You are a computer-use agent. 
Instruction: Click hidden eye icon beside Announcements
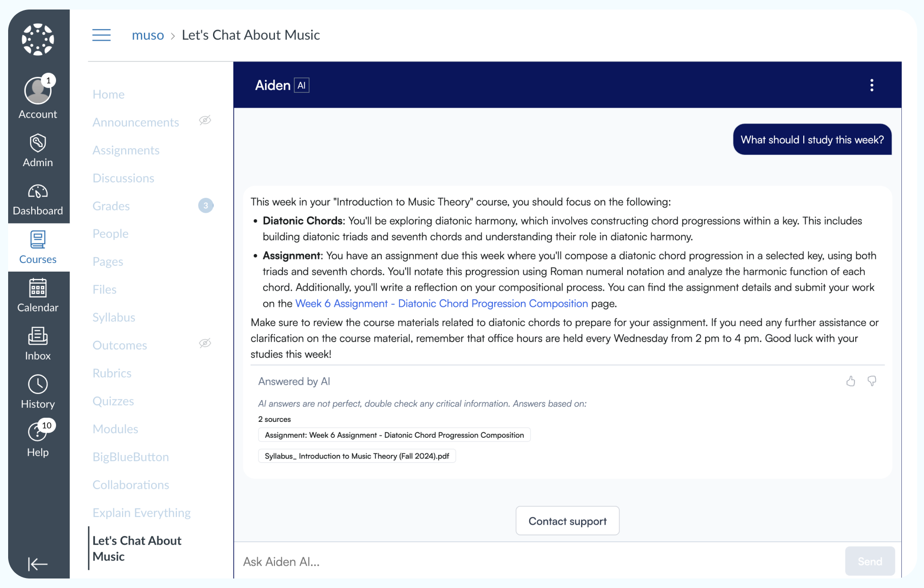[x=205, y=120]
